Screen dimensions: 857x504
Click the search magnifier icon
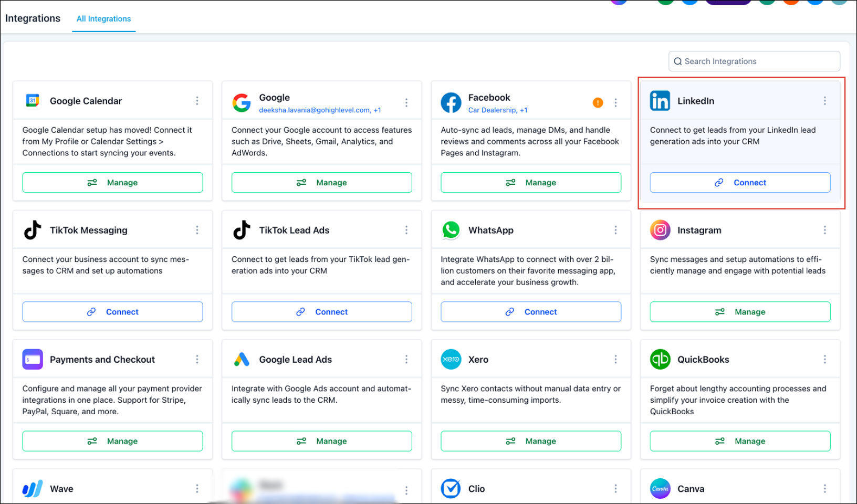[x=678, y=61]
